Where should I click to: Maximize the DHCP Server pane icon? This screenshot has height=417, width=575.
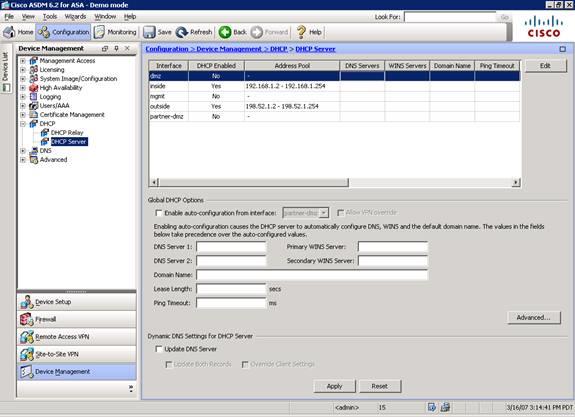(x=563, y=49)
